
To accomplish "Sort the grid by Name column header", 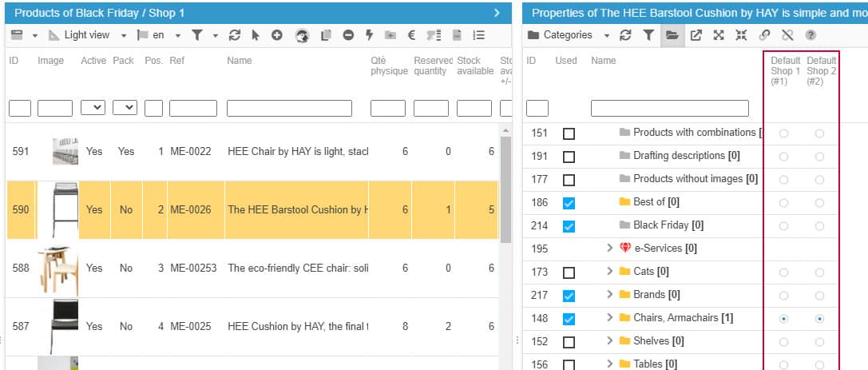I will (239, 61).
